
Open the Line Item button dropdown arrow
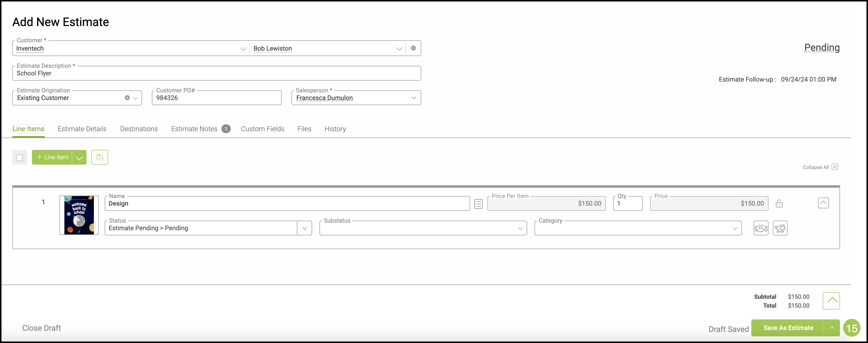point(79,157)
